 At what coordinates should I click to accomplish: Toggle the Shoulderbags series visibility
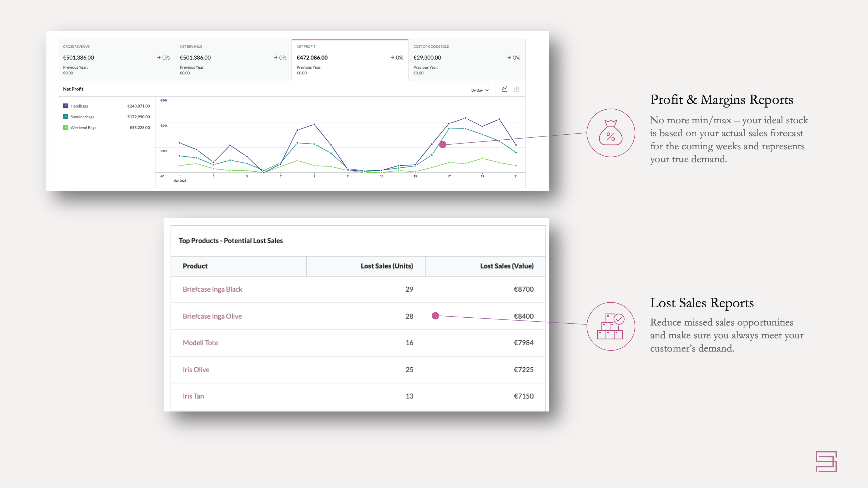pos(66,117)
